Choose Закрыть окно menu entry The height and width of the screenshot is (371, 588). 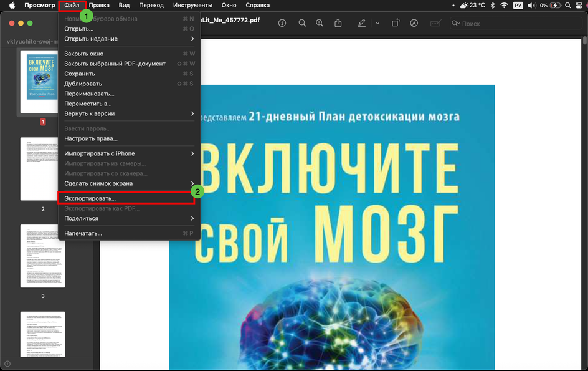pos(129,54)
